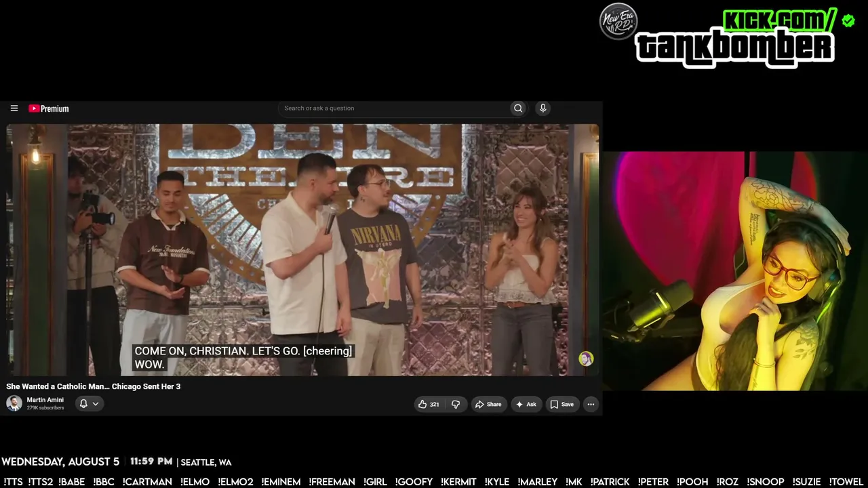
Task: Click the '!ROZ' command in the ticker
Action: (x=728, y=482)
